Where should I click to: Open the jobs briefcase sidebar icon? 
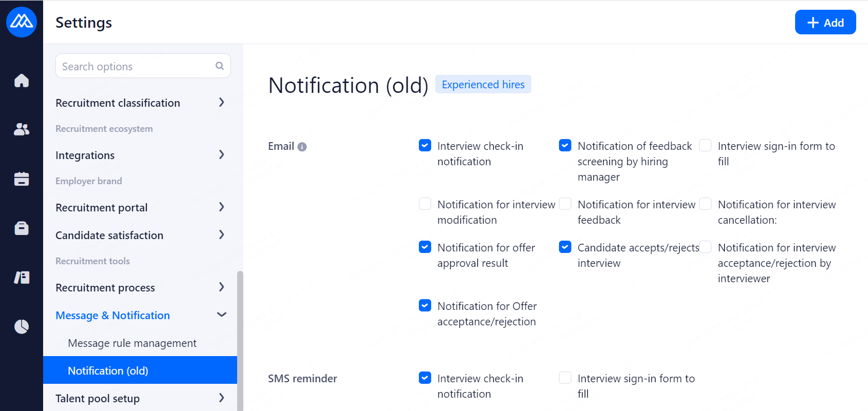point(22,228)
